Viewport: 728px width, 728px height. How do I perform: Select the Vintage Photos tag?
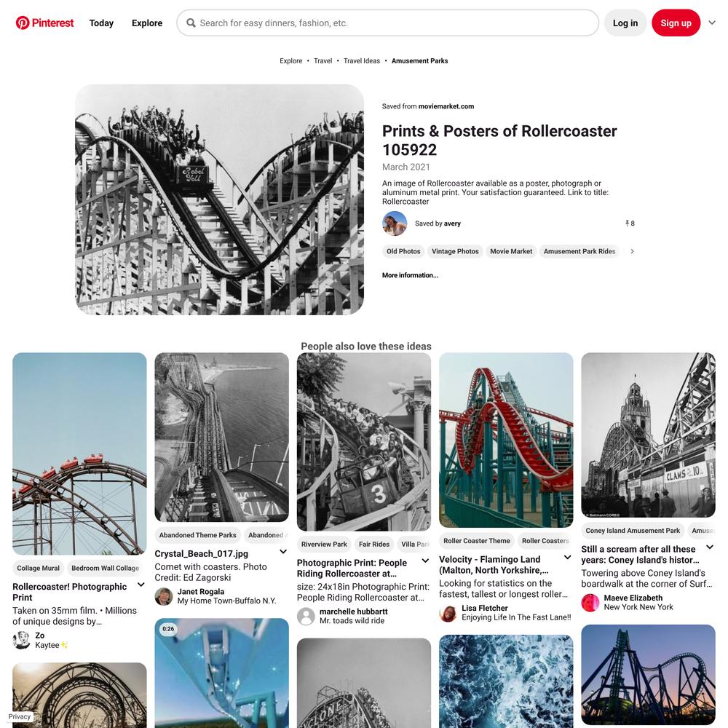click(455, 251)
